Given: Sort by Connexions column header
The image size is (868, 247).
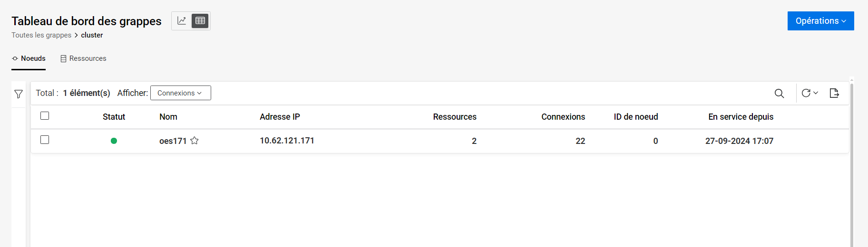Looking at the screenshot, I should coord(563,117).
